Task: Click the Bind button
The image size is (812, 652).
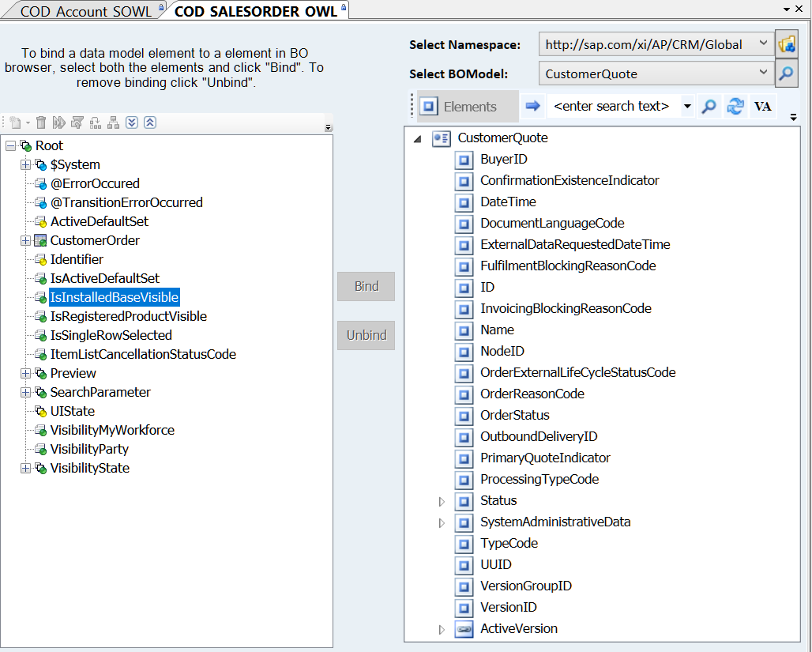Action: (x=367, y=286)
